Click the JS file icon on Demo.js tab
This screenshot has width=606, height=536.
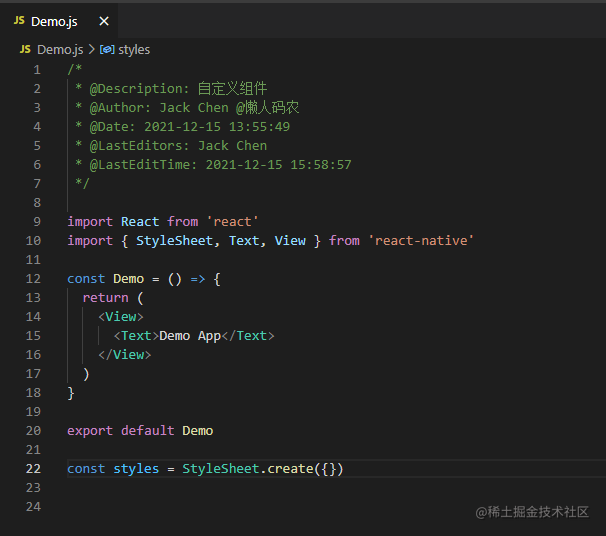[x=19, y=21]
